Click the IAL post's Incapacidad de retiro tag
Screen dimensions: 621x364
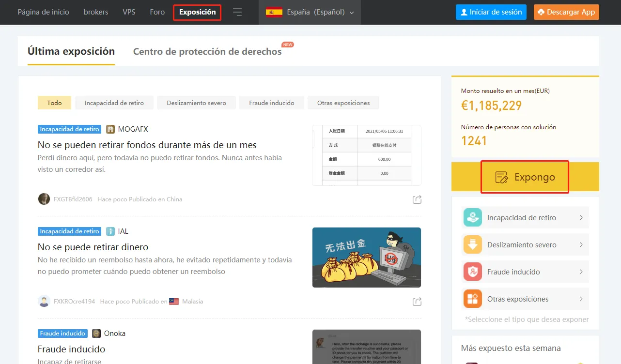coord(69,231)
